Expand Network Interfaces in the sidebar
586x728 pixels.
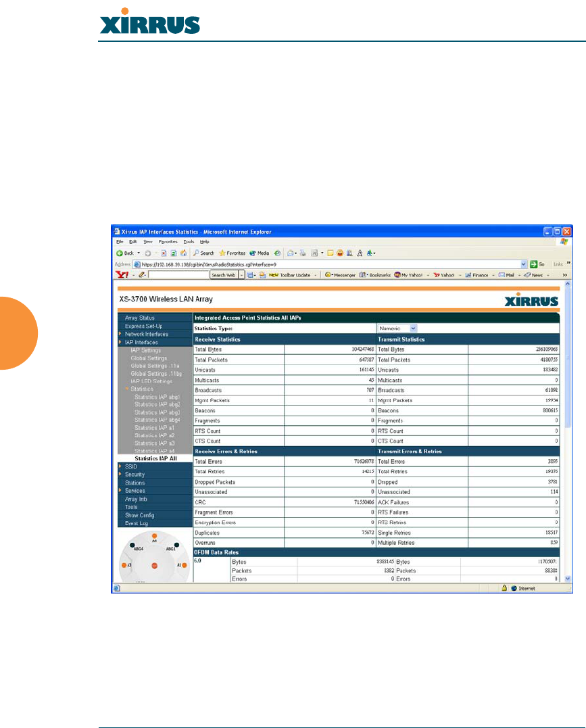(146, 334)
